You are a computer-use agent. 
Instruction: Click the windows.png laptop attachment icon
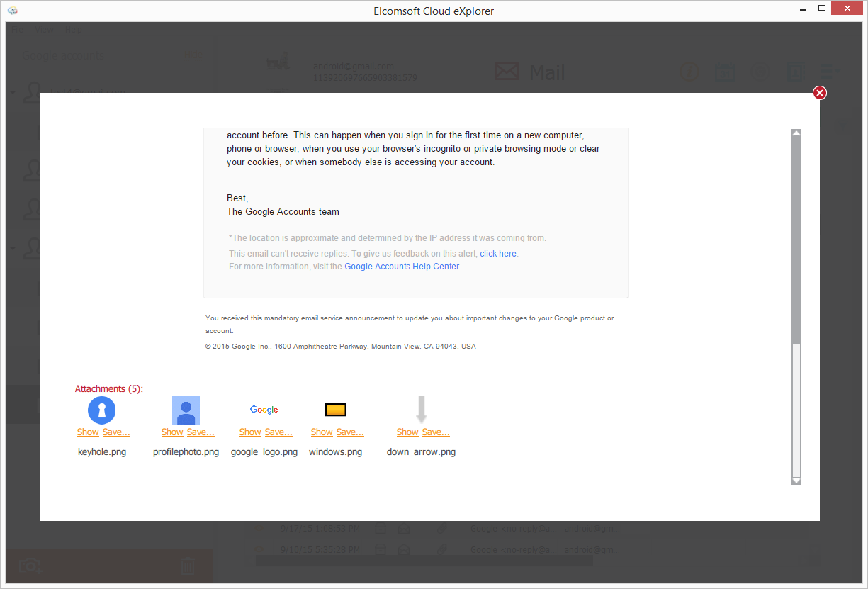[336, 410]
